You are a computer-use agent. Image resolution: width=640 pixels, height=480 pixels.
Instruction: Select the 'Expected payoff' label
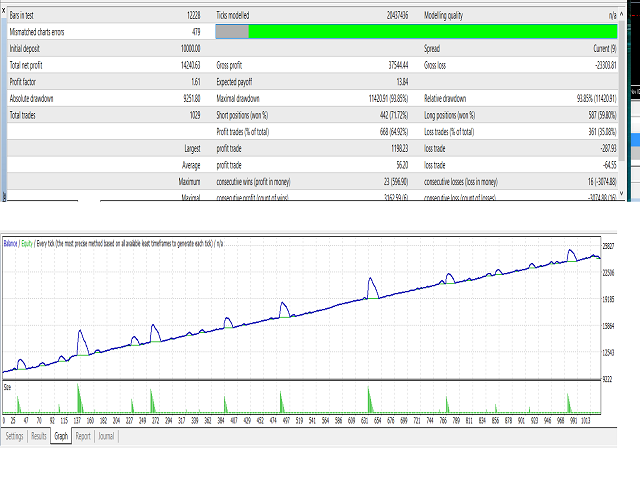coord(234,82)
